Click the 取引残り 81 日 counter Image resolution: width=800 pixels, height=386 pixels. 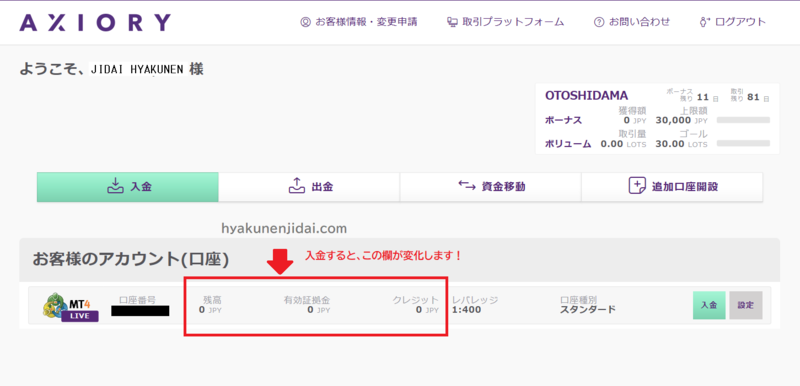[750, 96]
